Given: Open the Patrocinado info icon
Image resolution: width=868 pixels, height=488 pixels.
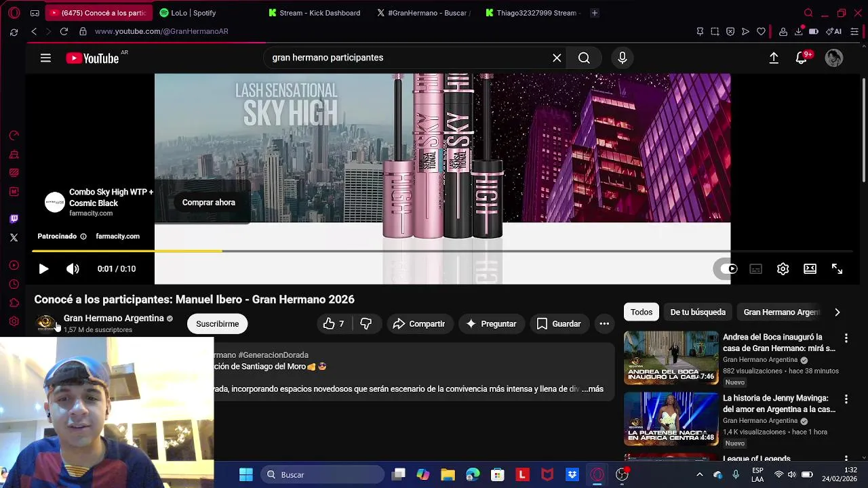Looking at the screenshot, I should 83,237.
